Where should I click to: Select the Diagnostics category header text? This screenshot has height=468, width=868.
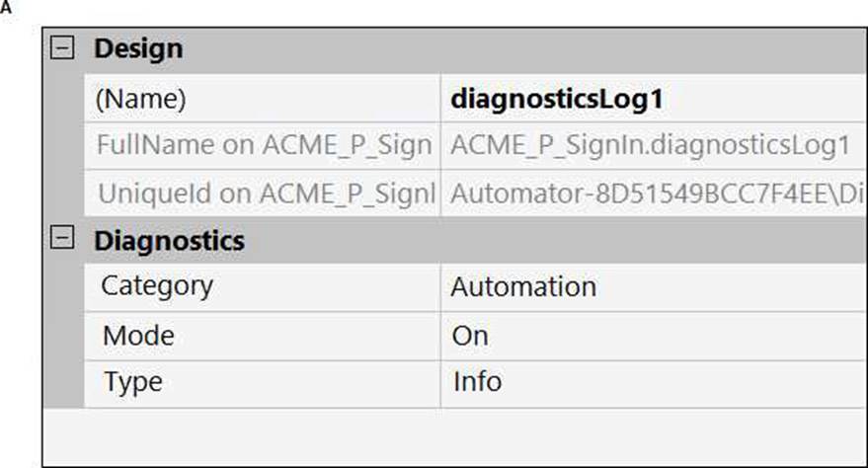169,240
